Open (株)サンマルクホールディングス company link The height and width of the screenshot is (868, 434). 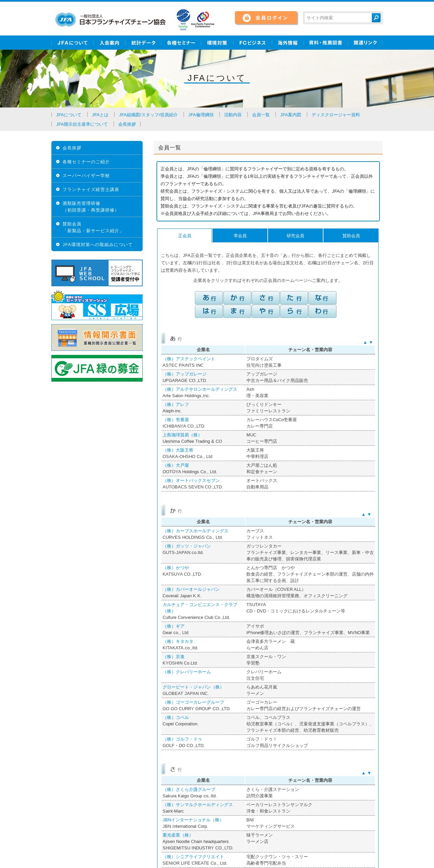pos(198,805)
